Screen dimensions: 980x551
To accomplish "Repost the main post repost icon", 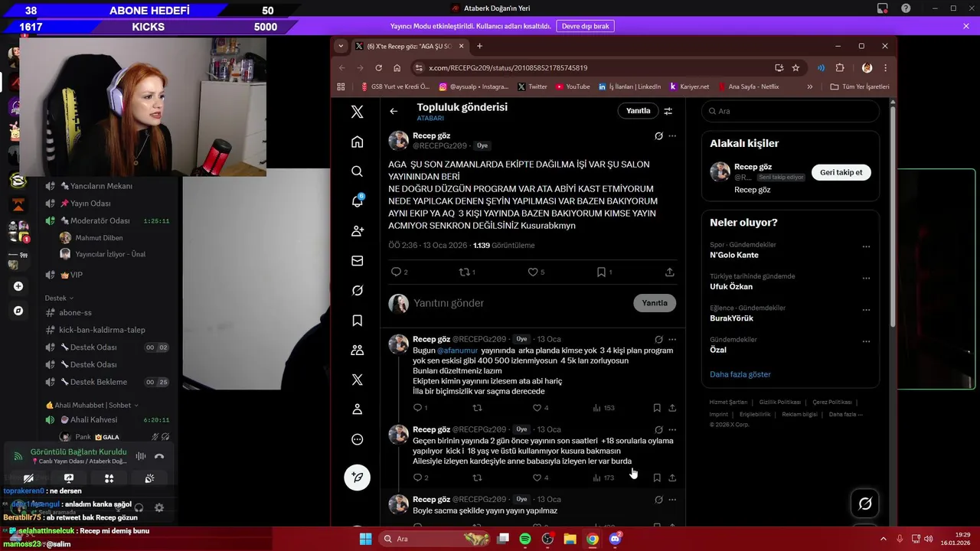I will coord(466,272).
